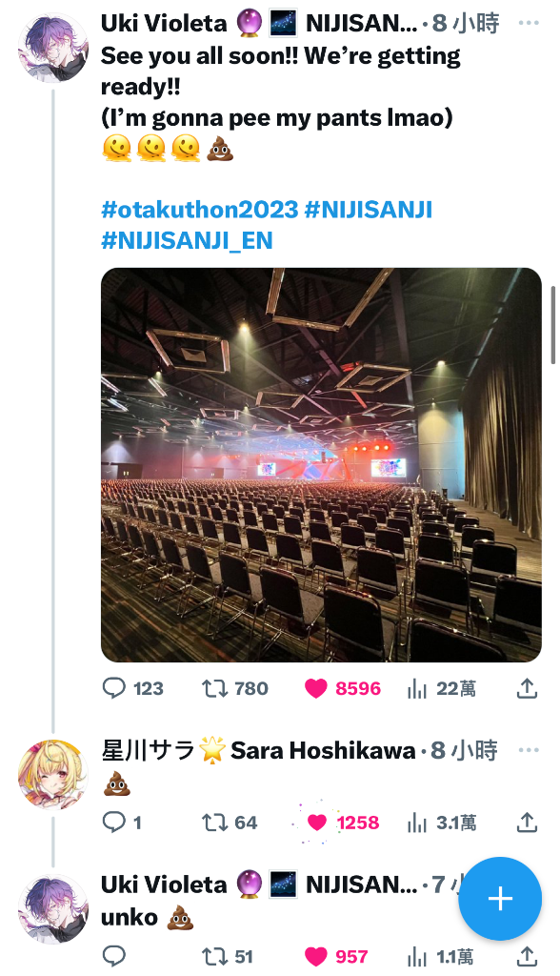The width and height of the screenshot is (560, 976).
Task: Share Uki Violeta's main tweet
Action: click(527, 688)
